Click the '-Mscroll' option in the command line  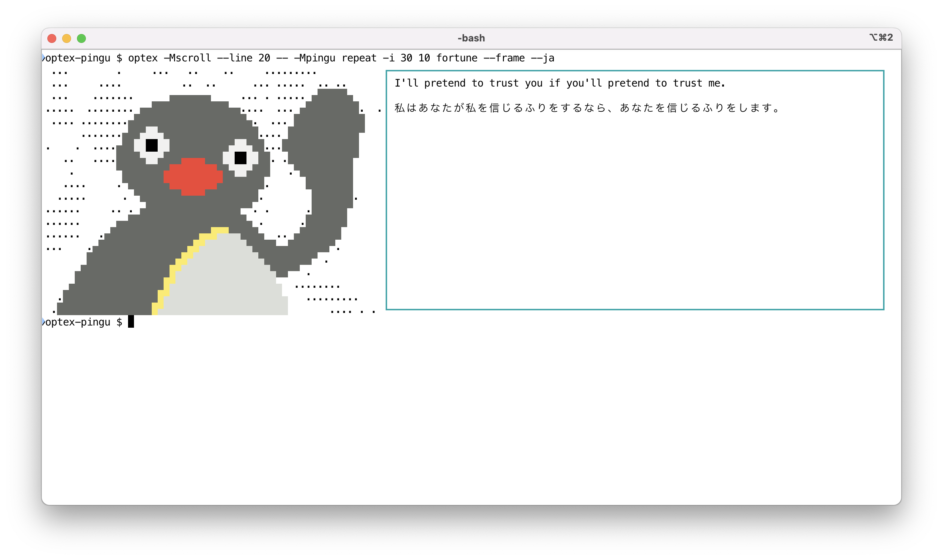(187, 58)
